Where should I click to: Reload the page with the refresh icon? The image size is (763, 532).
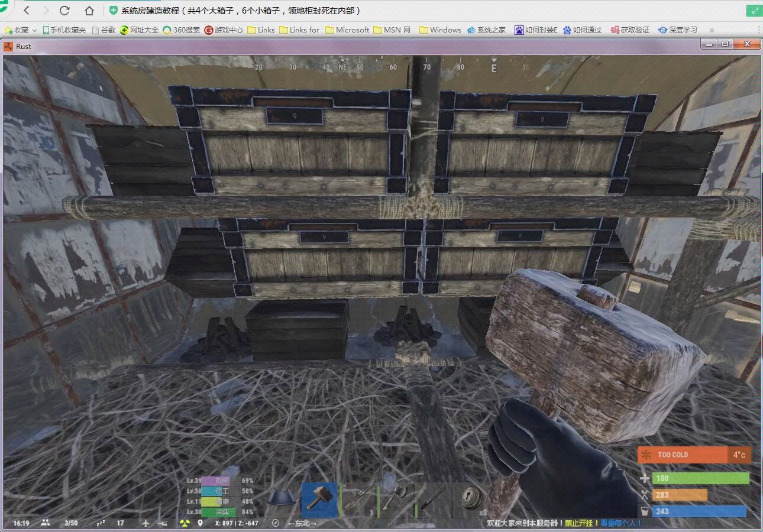[x=65, y=11]
